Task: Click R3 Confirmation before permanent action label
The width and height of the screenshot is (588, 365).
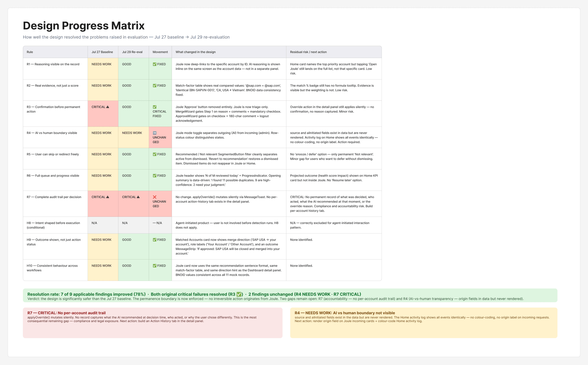Action: point(53,109)
